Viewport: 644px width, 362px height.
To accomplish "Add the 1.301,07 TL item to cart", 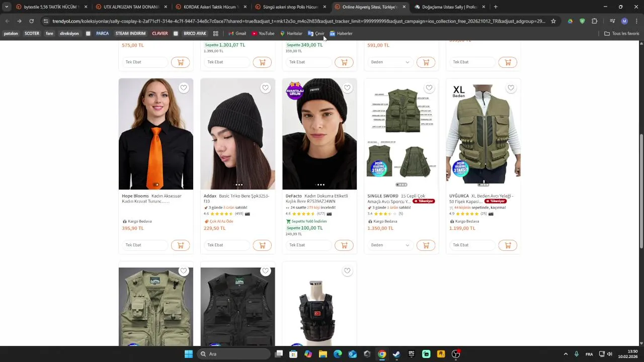I will [262, 62].
